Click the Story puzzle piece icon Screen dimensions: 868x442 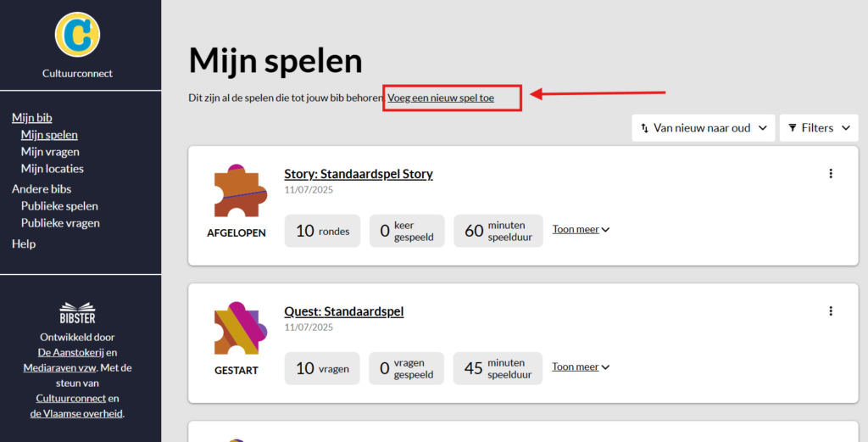click(236, 191)
